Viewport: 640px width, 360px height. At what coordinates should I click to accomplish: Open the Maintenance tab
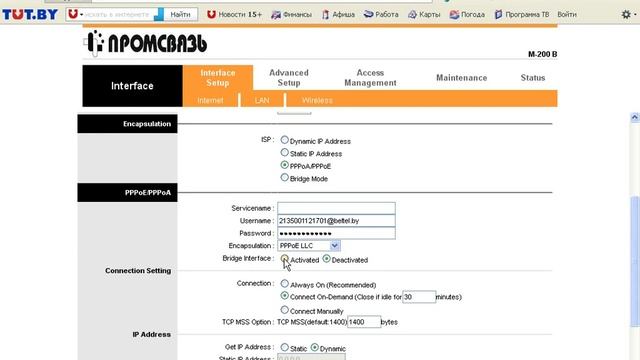(462, 78)
